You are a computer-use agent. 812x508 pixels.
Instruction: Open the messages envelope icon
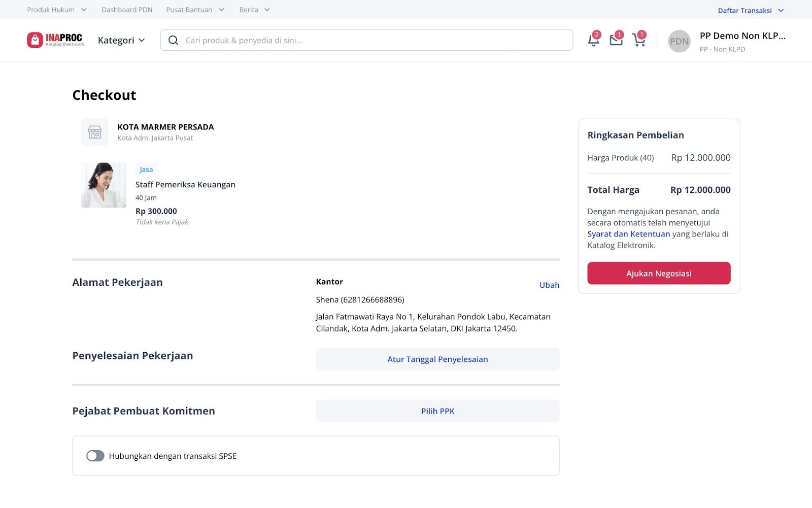616,40
